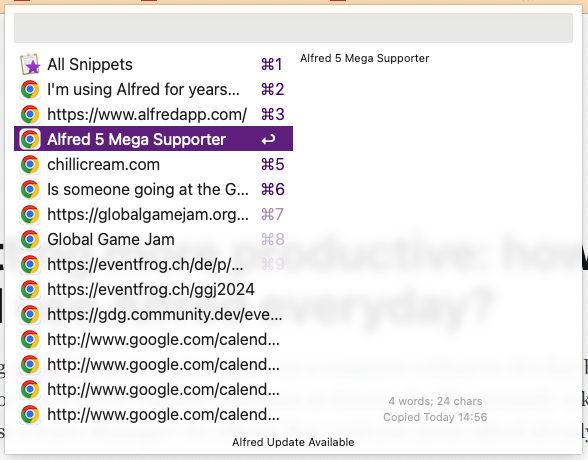Image resolution: width=588 pixels, height=460 pixels.
Task: Click Chrome icon next to eventfrog.ch/ggj2024
Action: pos(30,289)
